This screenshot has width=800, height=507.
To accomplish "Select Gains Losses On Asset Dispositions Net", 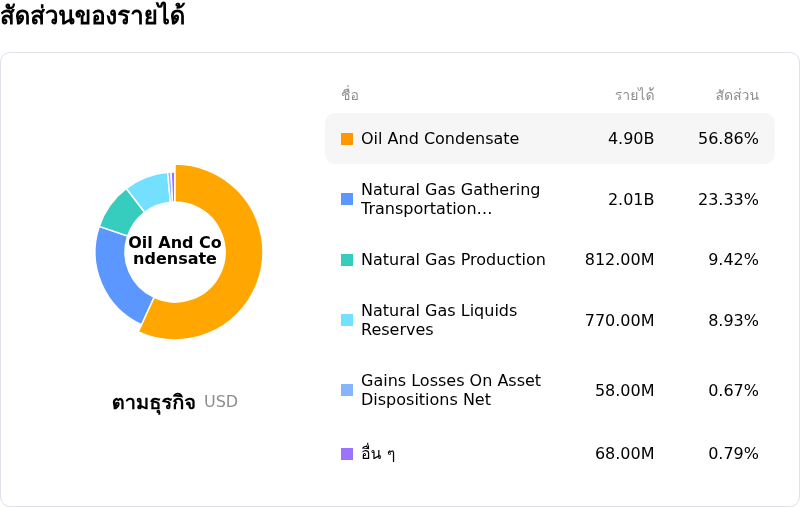I will [451, 390].
